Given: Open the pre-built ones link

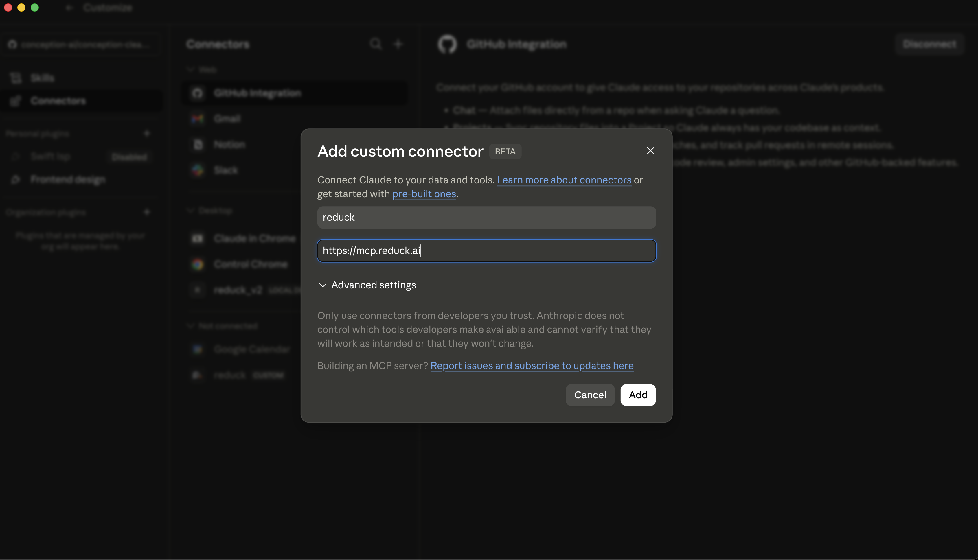Looking at the screenshot, I should click(x=424, y=194).
